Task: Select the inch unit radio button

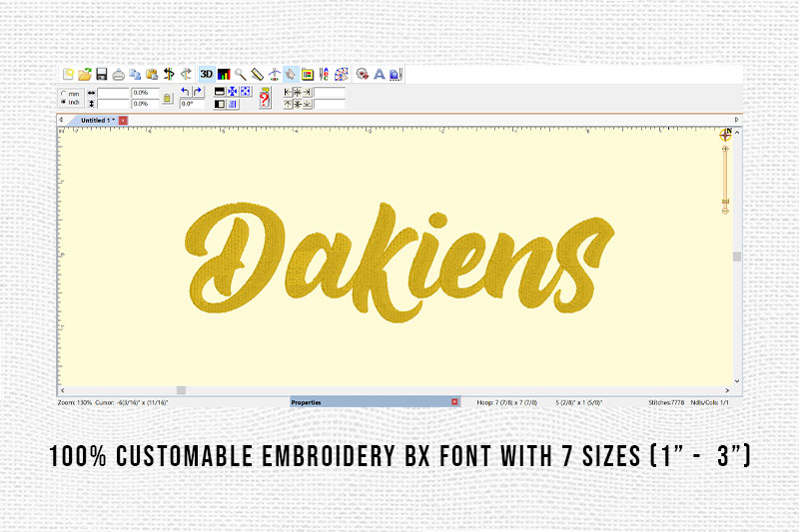Action: click(x=64, y=102)
